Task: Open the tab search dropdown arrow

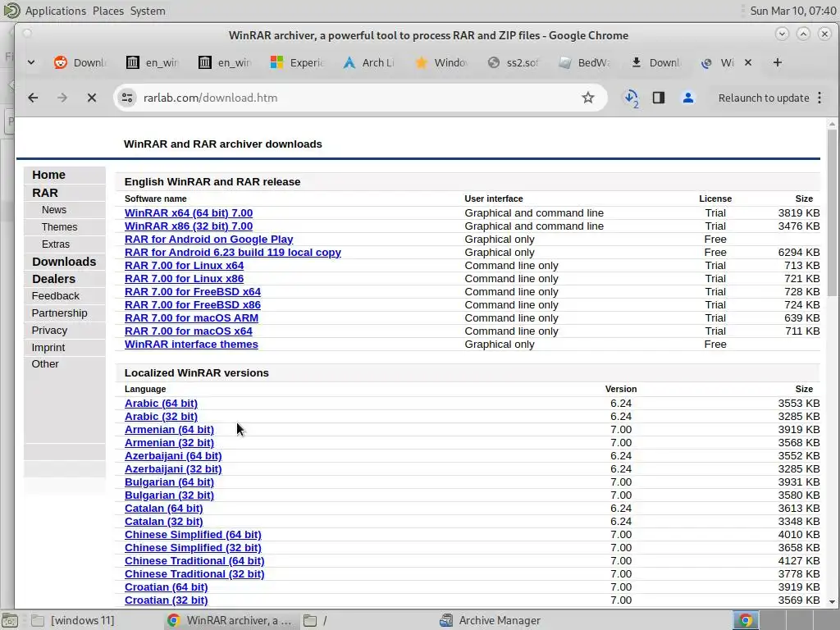Action: [31, 62]
